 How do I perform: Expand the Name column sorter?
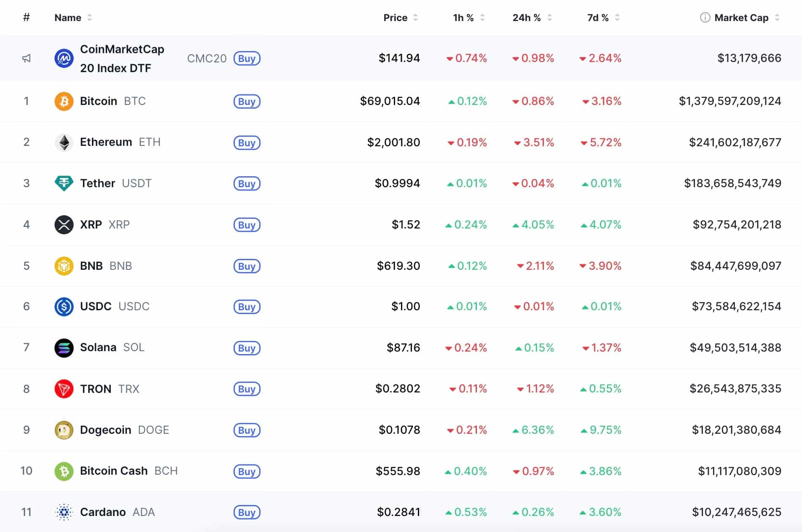[89, 18]
